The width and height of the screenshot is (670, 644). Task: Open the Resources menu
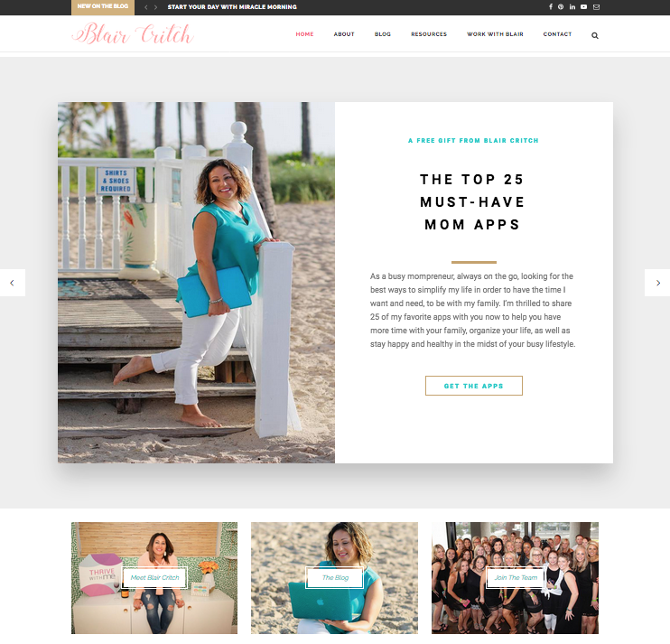429,34
